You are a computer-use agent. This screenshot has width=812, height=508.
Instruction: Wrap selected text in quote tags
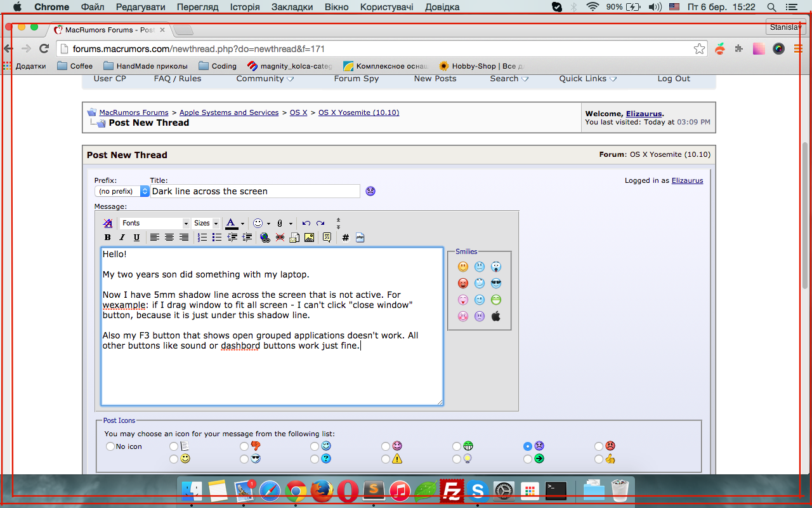click(x=327, y=237)
